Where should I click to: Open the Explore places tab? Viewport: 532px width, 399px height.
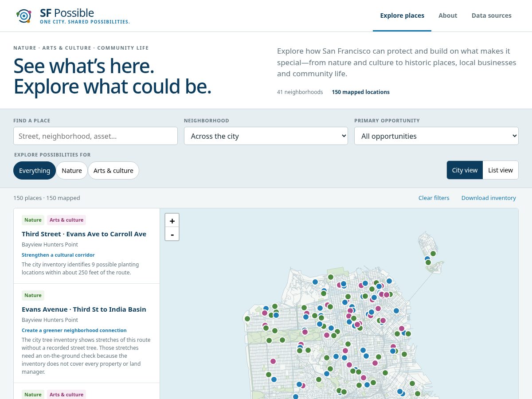[x=402, y=16]
